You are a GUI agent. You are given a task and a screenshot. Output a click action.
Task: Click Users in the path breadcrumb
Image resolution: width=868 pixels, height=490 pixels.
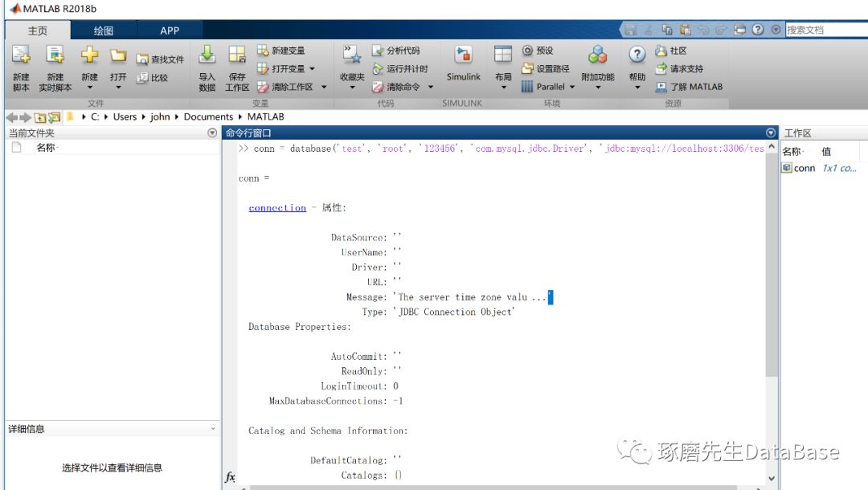coord(125,116)
